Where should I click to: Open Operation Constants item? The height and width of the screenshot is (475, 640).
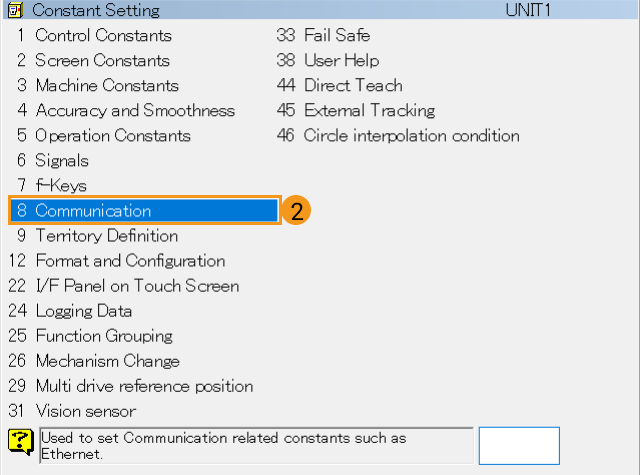[112, 135]
